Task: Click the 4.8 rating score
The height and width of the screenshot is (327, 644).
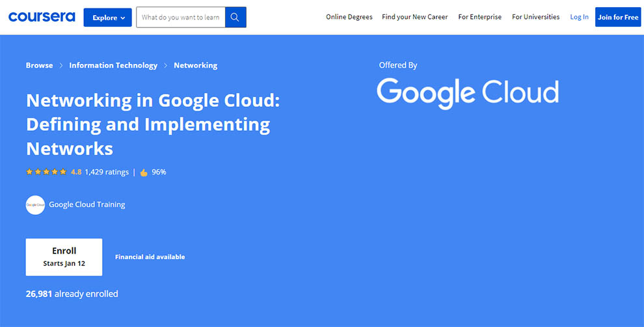Action: pyautogui.click(x=76, y=172)
